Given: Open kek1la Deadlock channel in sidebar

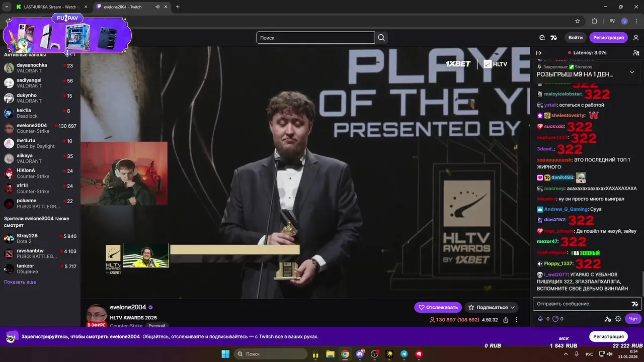Looking at the screenshot, I should [x=40, y=113].
